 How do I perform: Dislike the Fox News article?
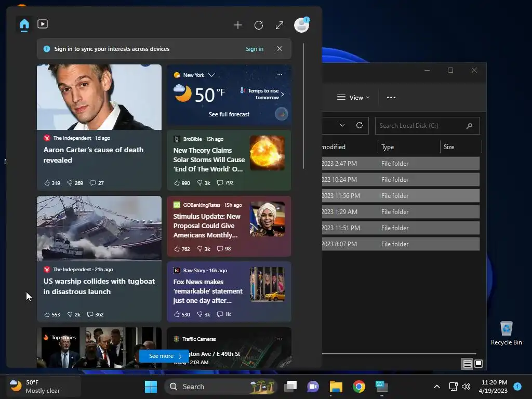pyautogui.click(x=204, y=314)
